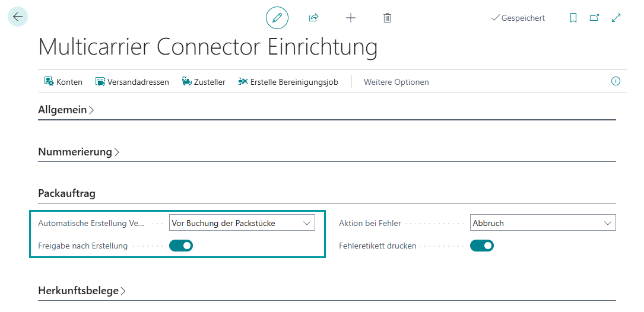Go back with the arrow button
The width and height of the screenshot is (644, 312).
[x=18, y=17]
